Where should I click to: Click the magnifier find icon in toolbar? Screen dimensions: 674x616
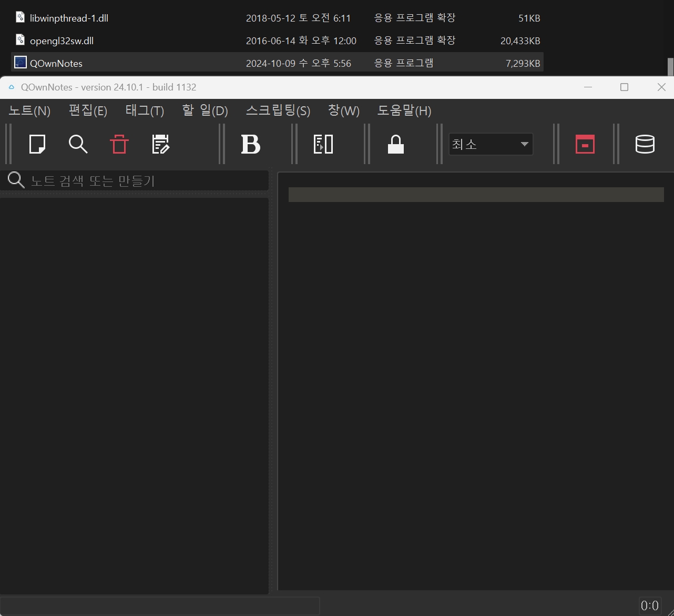click(78, 144)
